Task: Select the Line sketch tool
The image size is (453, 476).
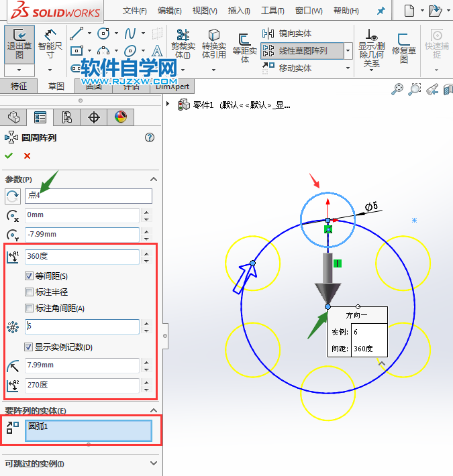Action: (x=77, y=34)
